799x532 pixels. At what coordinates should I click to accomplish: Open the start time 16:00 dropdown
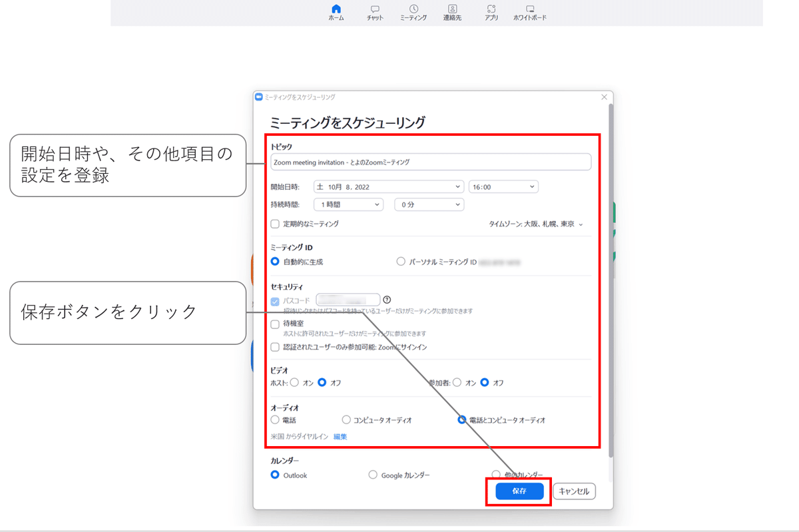(503, 187)
